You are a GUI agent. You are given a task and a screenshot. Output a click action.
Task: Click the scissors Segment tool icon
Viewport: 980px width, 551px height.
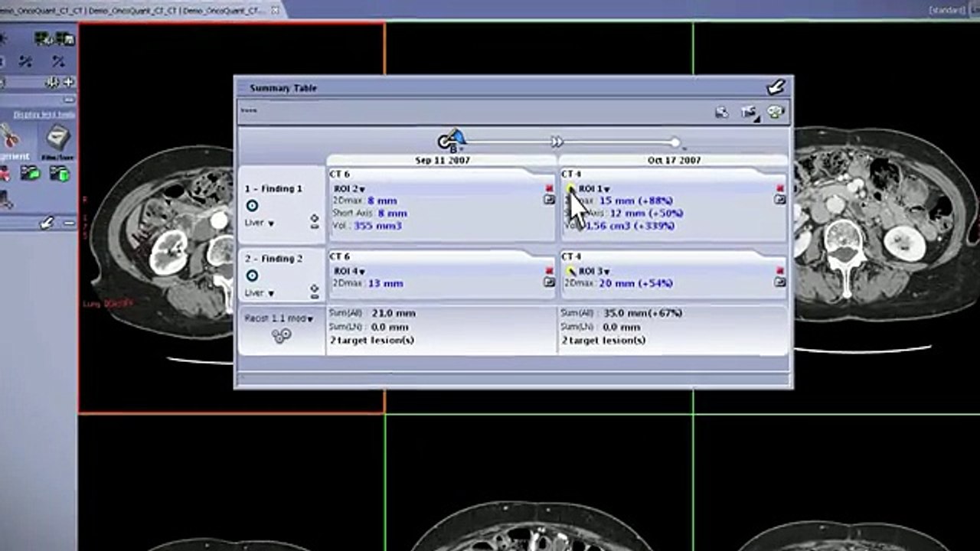point(9,136)
